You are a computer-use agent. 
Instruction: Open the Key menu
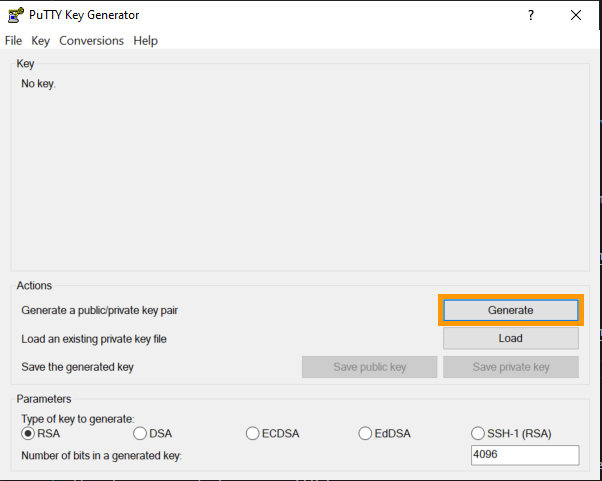point(40,41)
